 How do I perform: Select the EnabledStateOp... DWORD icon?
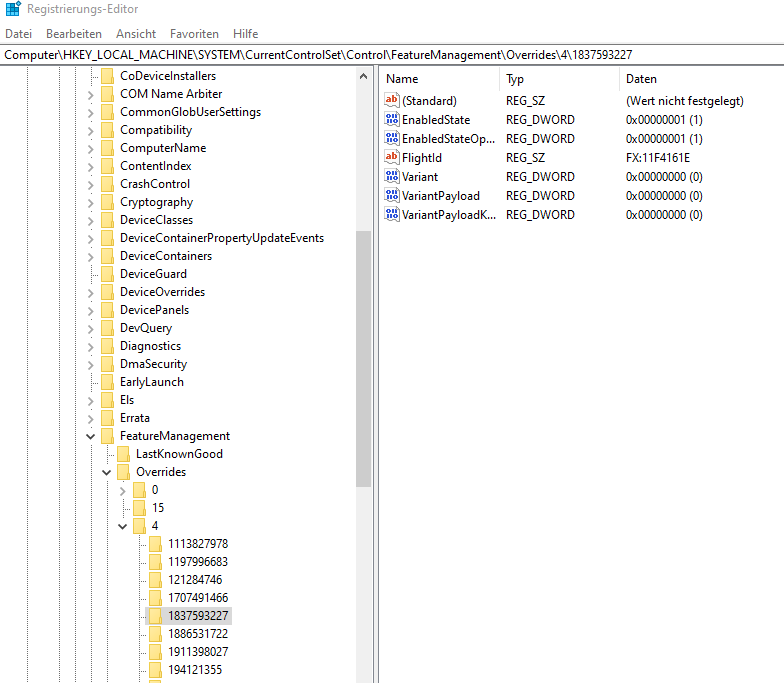click(x=392, y=138)
